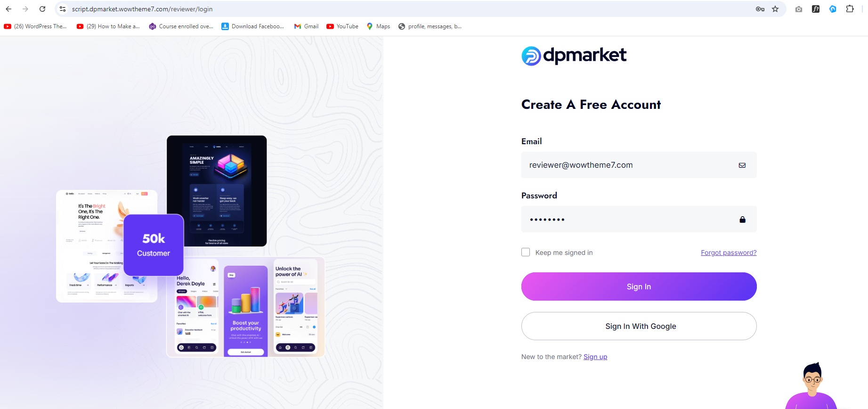The width and height of the screenshot is (868, 409).
Task: Enable Keep me signed in checkbox
Action: [x=526, y=252]
